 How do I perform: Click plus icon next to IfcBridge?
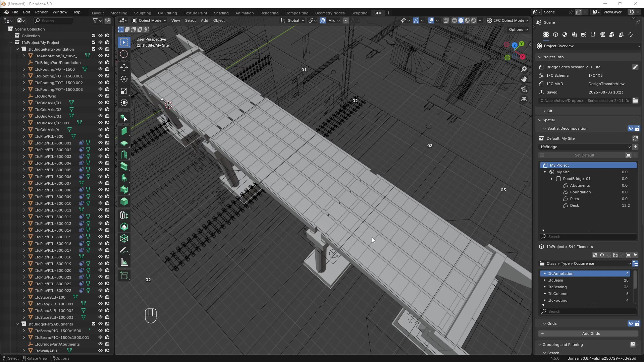pos(635,147)
